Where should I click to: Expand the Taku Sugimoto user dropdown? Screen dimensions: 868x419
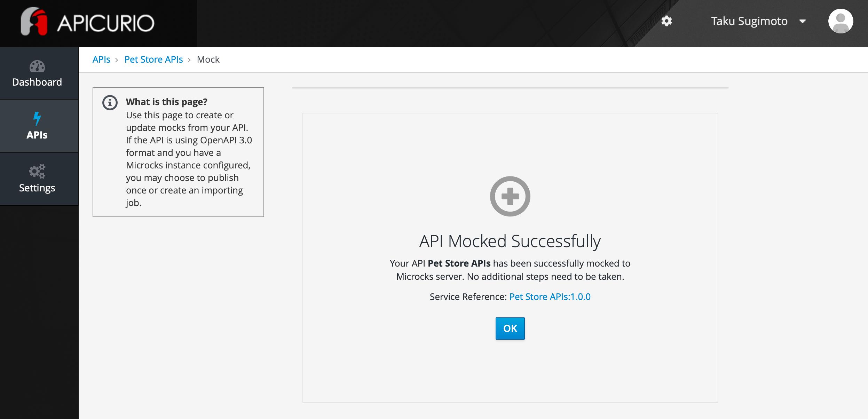[758, 21]
